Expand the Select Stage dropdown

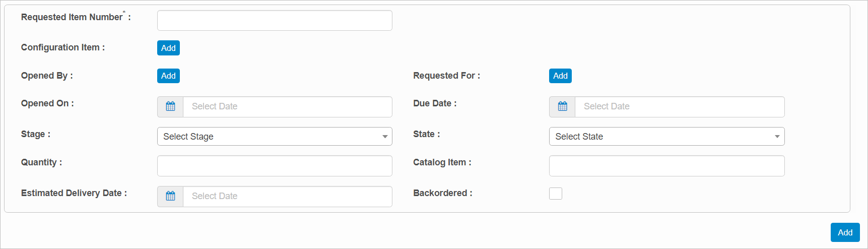pyautogui.click(x=275, y=137)
